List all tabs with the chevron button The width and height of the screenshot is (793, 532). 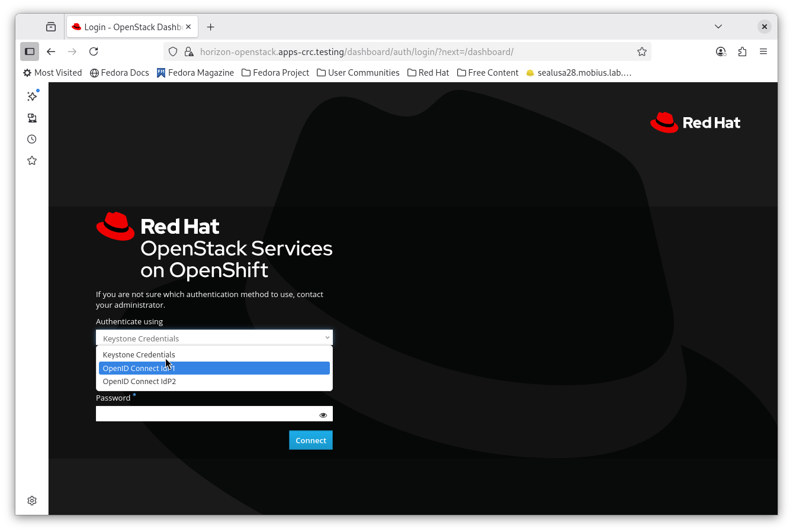click(x=718, y=27)
